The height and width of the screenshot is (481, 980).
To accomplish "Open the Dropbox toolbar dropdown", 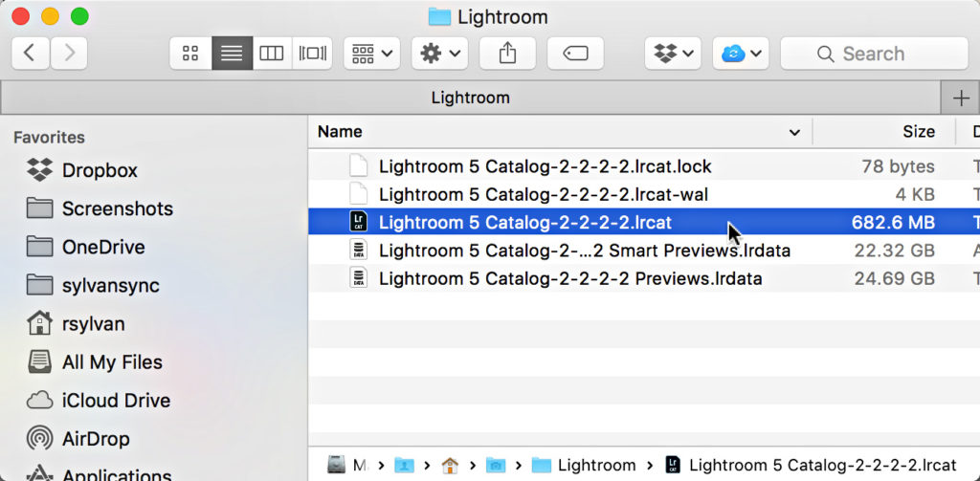I will 673,54.
